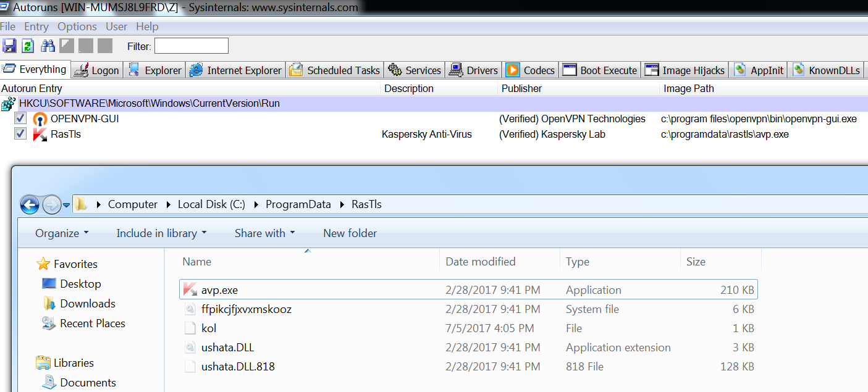Click the folder icon in the address bar
Image resolution: width=868 pixels, height=392 pixels.
point(82,204)
